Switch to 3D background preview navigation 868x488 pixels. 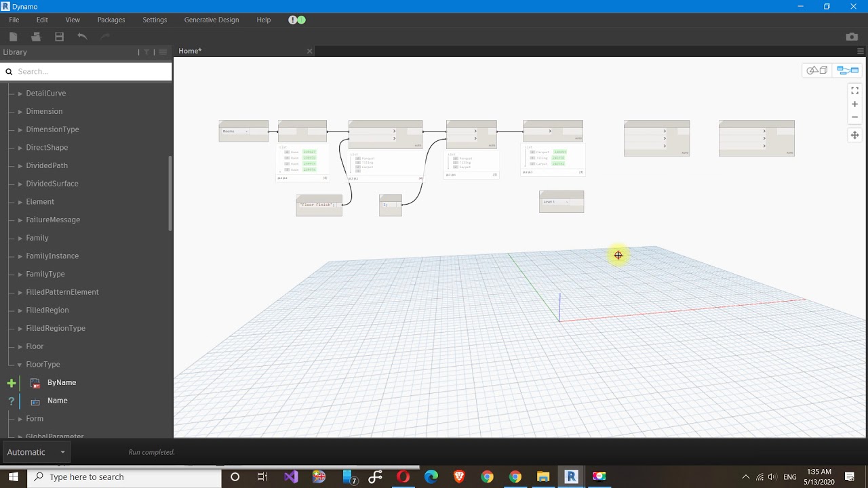[816, 70]
